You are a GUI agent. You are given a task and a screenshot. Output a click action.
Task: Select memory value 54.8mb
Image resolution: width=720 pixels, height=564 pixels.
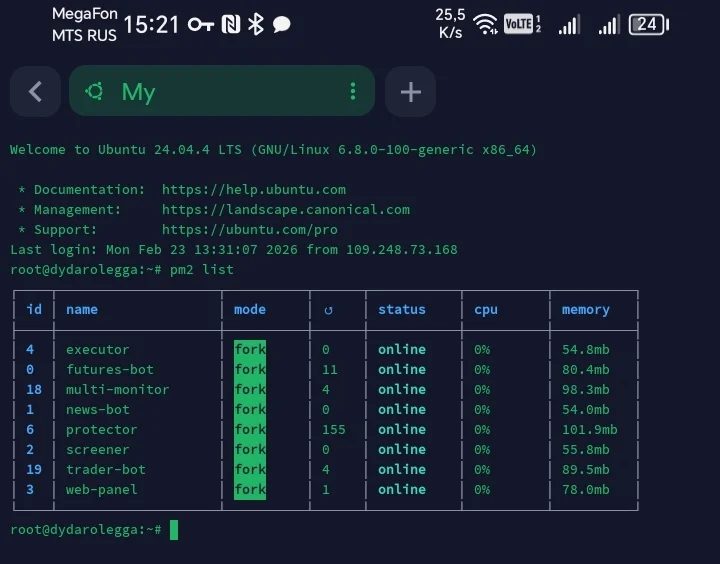tap(585, 350)
